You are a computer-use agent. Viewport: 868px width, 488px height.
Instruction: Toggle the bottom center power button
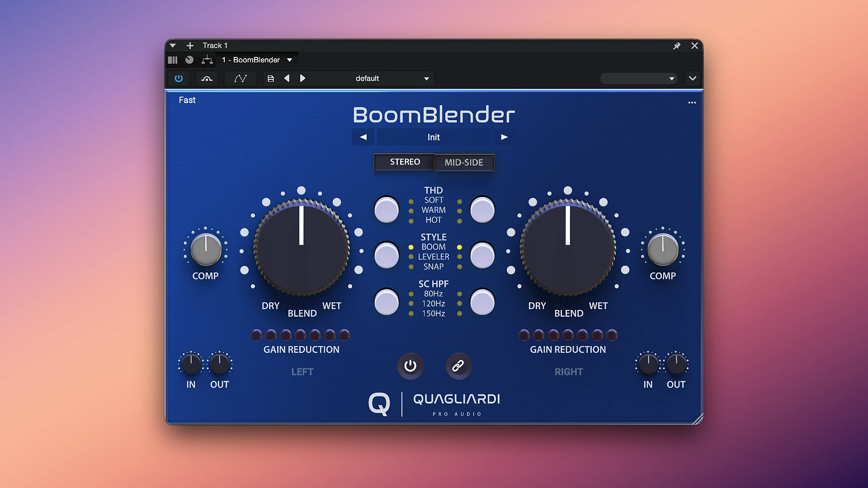[410, 366]
